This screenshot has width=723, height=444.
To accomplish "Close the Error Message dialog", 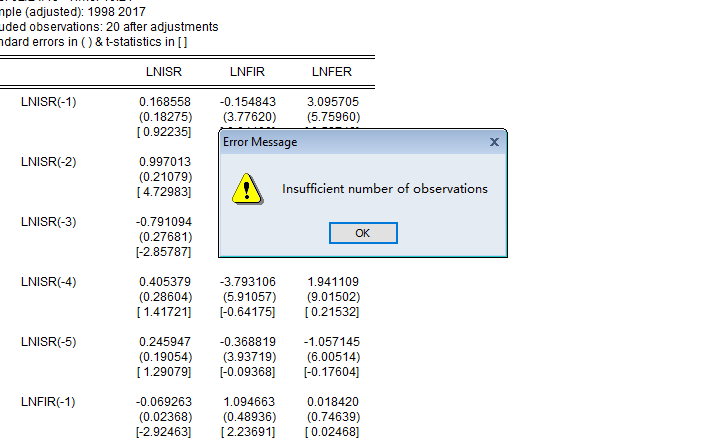I will [x=494, y=142].
